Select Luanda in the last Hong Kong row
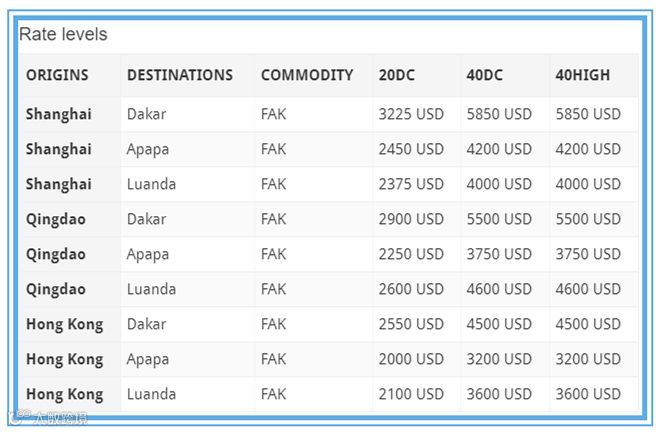This screenshot has width=661, height=432. (151, 394)
